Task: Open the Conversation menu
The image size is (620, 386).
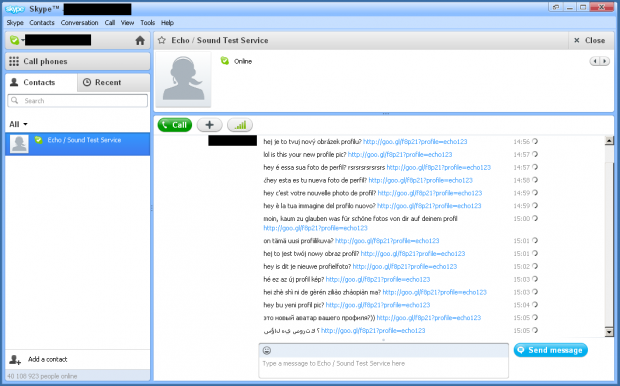Action: (x=79, y=23)
